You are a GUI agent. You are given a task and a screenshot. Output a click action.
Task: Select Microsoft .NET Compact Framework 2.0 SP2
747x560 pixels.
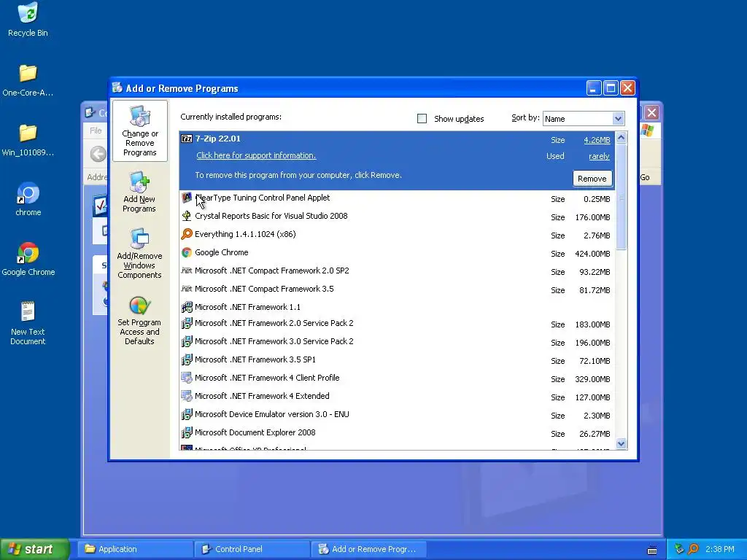point(398,271)
